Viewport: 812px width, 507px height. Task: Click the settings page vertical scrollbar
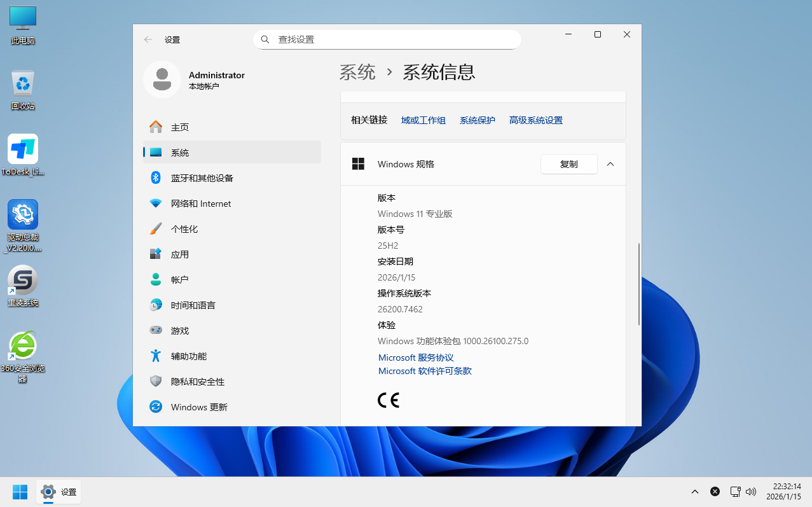point(638,284)
